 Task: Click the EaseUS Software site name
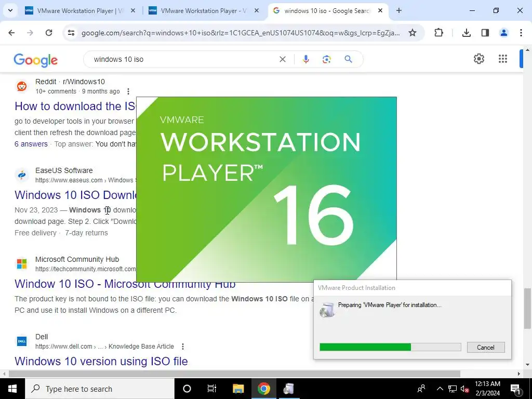64,170
